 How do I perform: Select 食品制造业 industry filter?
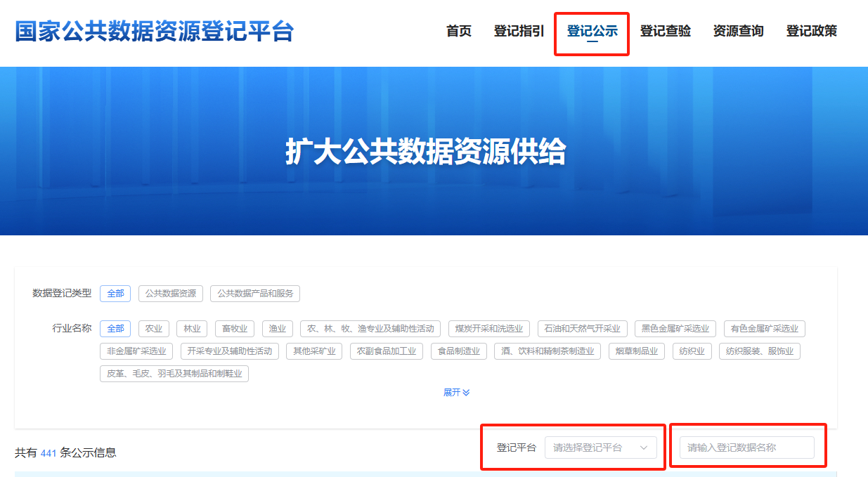pos(458,351)
